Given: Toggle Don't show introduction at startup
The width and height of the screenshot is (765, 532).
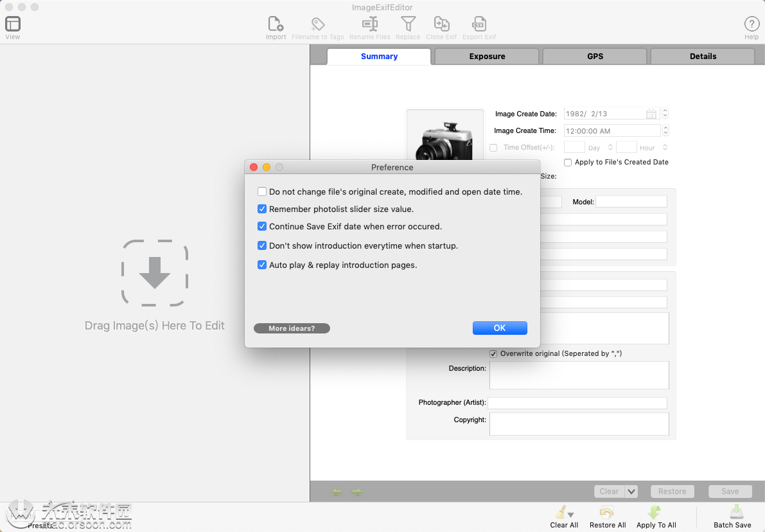Looking at the screenshot, I should pos(262,245).
